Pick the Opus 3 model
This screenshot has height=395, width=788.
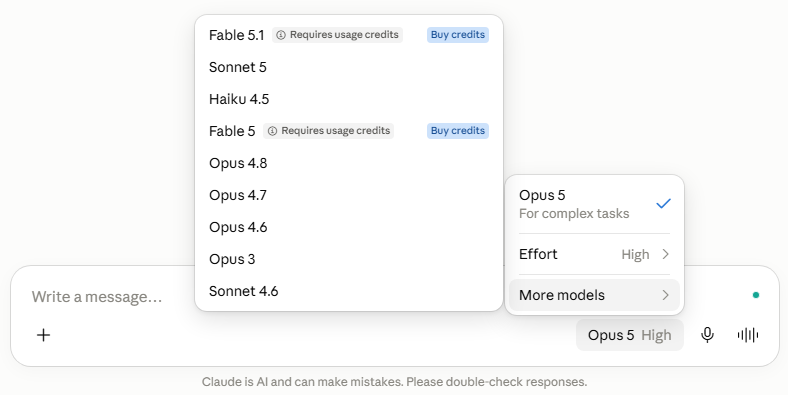tap(349, 259)
